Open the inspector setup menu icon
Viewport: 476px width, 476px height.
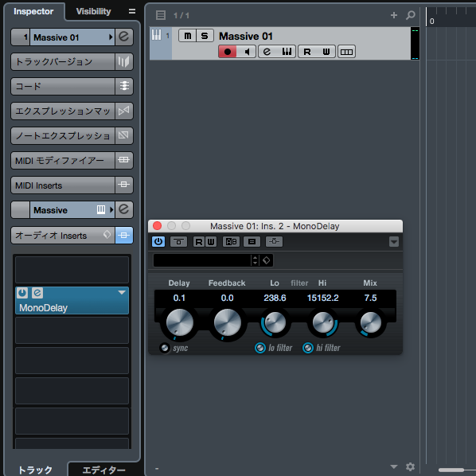pyautogui.click(x=132, y=11)
